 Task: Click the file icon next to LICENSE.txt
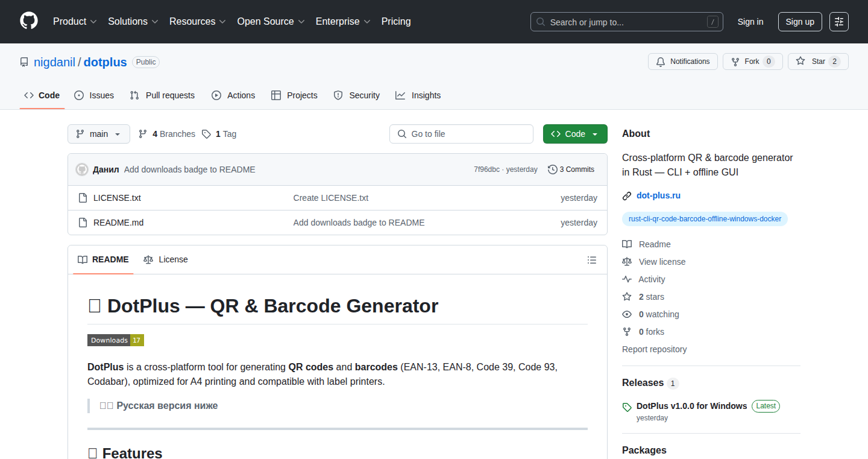[83, 198]
